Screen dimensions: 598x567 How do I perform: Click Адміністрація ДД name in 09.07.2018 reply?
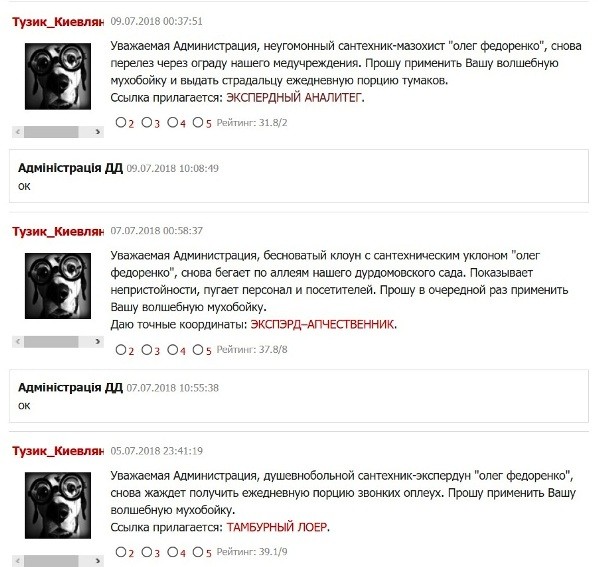click(71, 168)
